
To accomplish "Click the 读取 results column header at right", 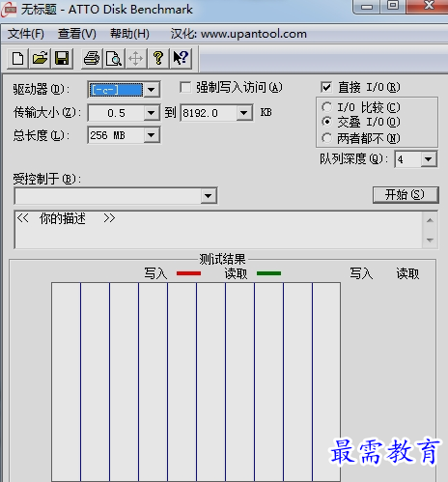I will (x=407, y=273).
